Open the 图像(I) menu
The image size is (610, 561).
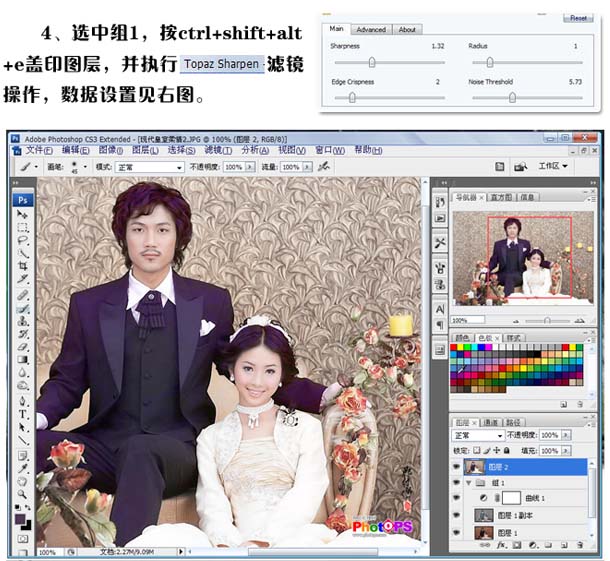(x=110, y=150)
